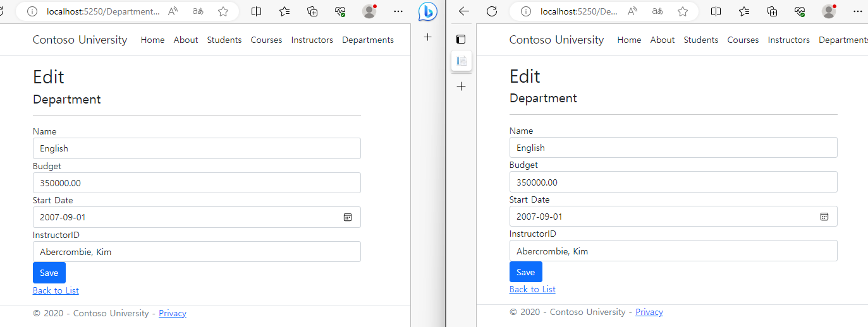Click Back arrow in right browser
The width and height of the screenshot is (868, 327).
(464, 11)
